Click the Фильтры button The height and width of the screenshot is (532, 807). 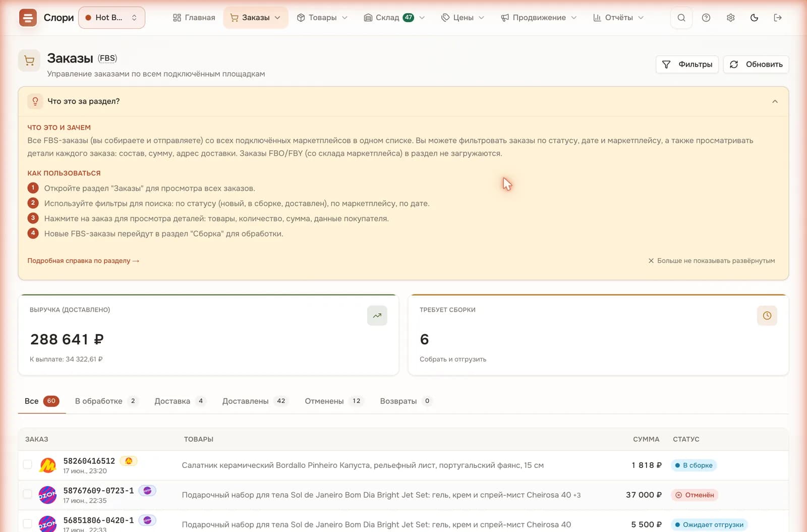(x=687, y=65)
